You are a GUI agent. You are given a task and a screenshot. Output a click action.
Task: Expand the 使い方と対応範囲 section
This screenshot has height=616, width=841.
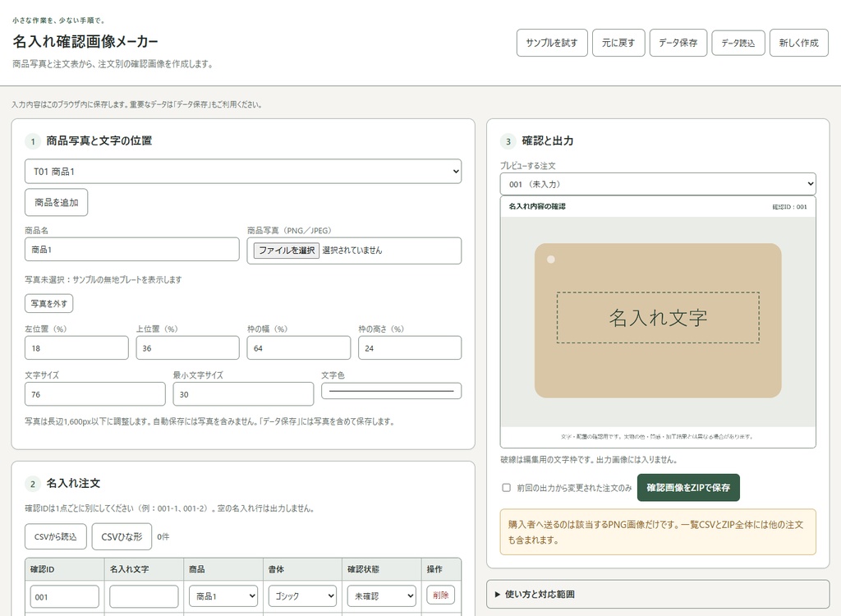(658, 594)
